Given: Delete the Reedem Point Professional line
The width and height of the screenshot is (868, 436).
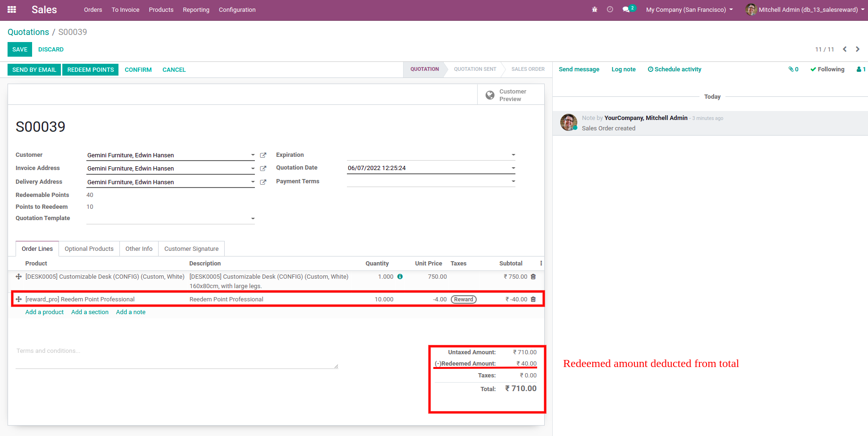Looking at the screenshot, I should click(x=533, y=299).
